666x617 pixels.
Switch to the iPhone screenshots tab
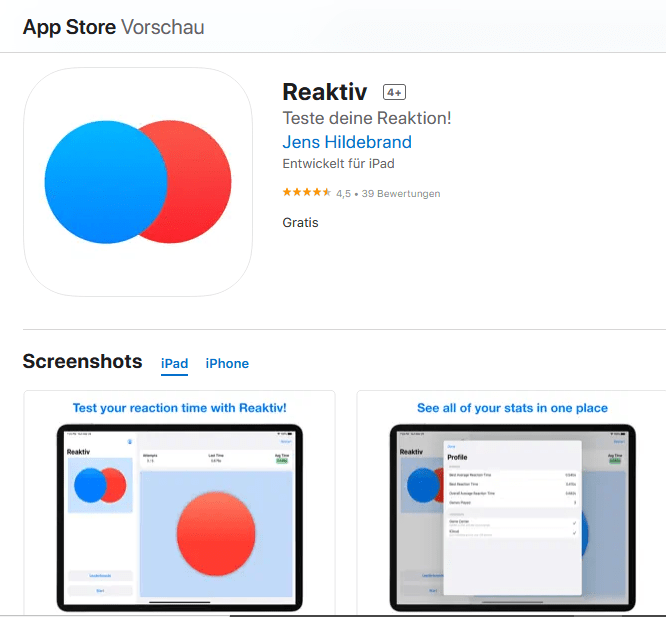tap(227, 363)
